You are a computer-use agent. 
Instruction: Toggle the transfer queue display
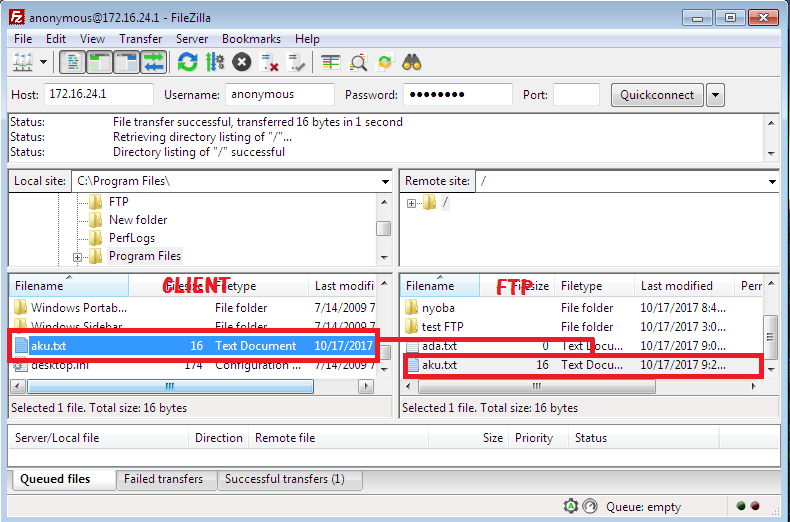click(153, 62)
